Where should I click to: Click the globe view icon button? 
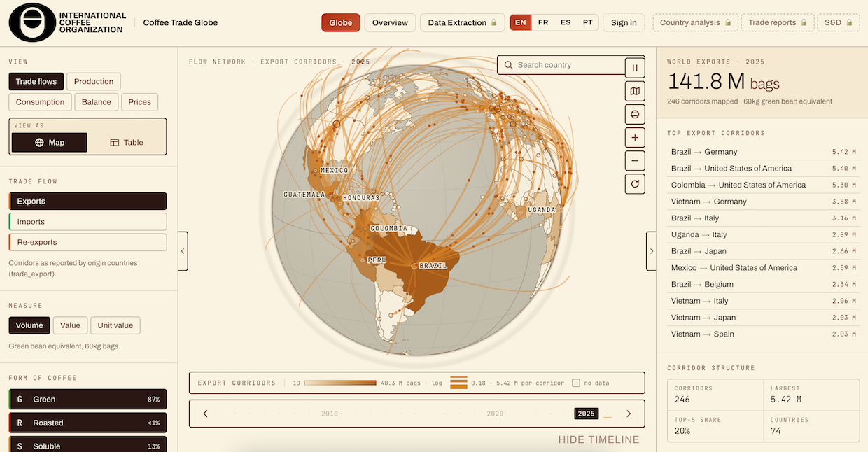(x=635, y=114)
